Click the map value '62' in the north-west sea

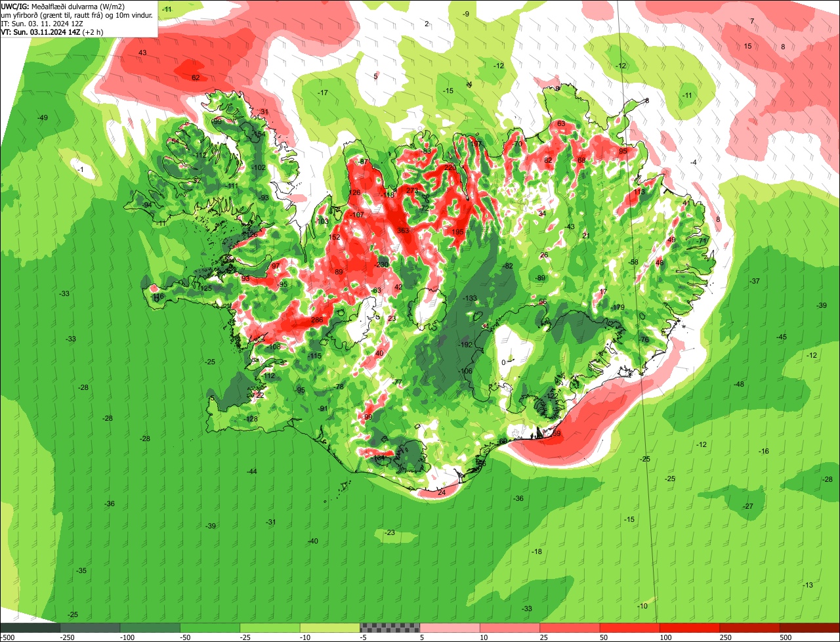pyautogui.click(x=196, y=77)
